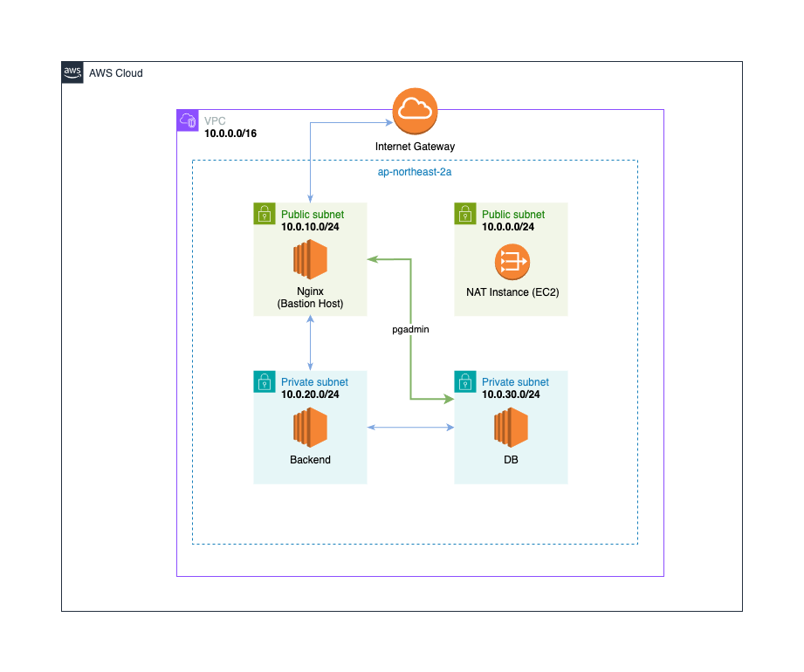Select the Backend text label
Viewport: 804px width, 672px height.
(x=310, y=460)
